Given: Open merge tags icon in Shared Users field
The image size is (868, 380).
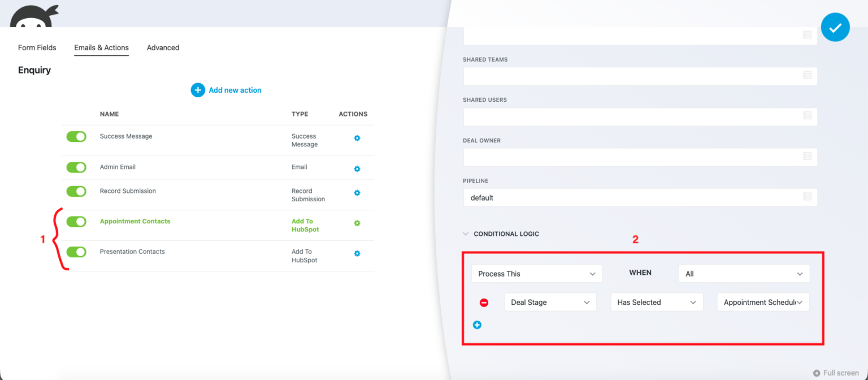Looking at the screenshot, I should coord(808,115).
